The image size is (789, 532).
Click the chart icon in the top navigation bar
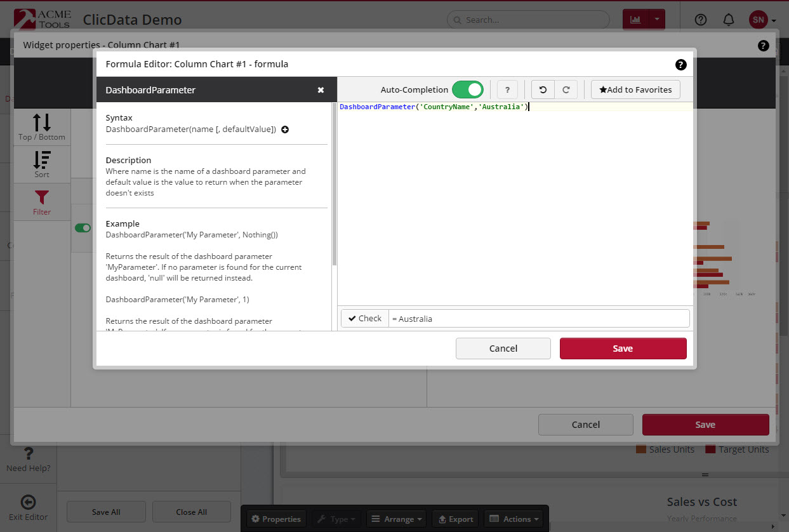click(635, 20)
